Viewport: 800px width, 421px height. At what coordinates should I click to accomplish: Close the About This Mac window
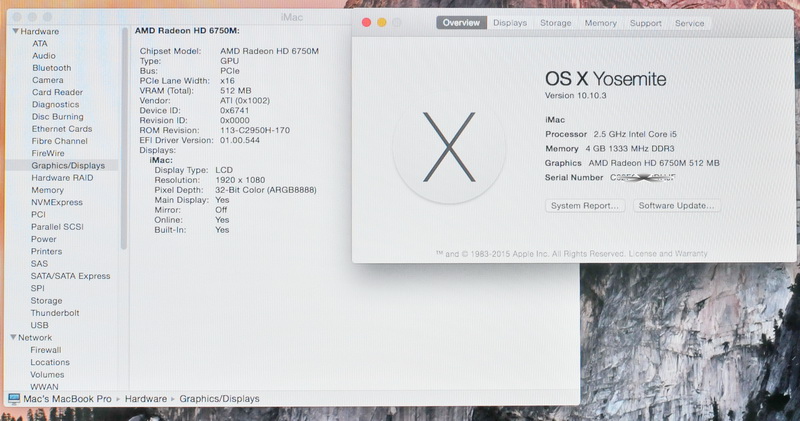tap(366, 22)
